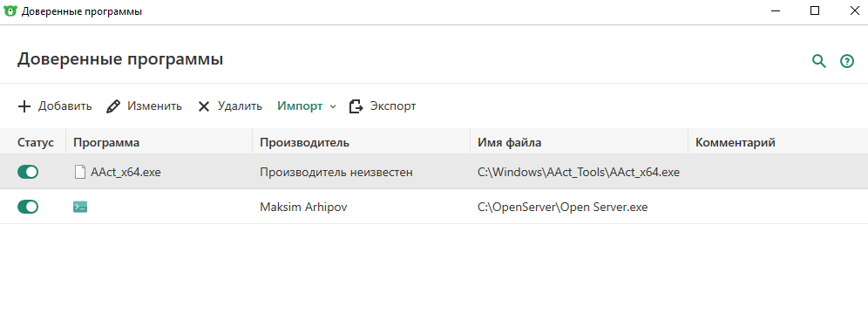Disable status switch for Open Server.exe
The image size is (868, 334).
tap(28, 208)
